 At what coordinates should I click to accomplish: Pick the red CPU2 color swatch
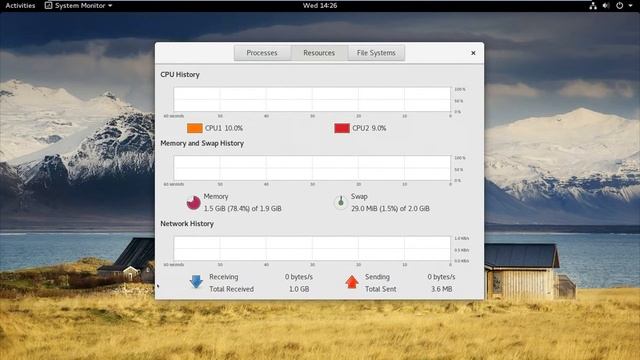pos(342,128)
